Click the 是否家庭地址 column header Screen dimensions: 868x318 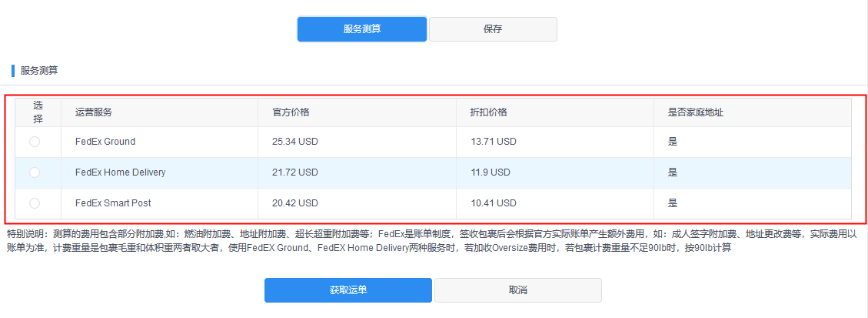tap(696, 112)
